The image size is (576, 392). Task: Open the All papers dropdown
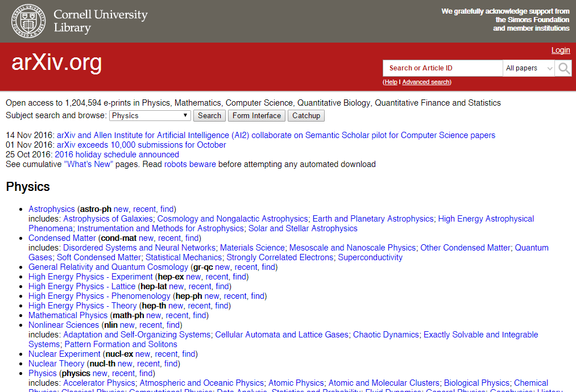[x=528, y=68]
